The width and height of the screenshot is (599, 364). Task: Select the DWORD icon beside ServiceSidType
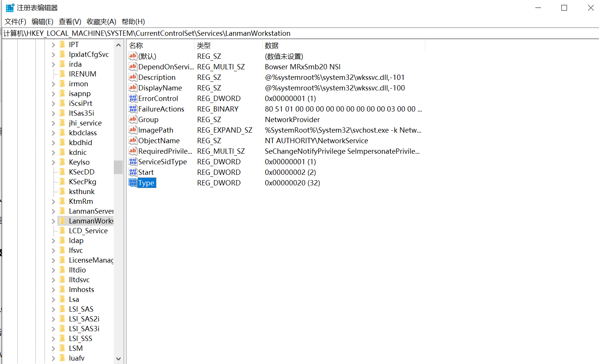[x=133, y=162]
